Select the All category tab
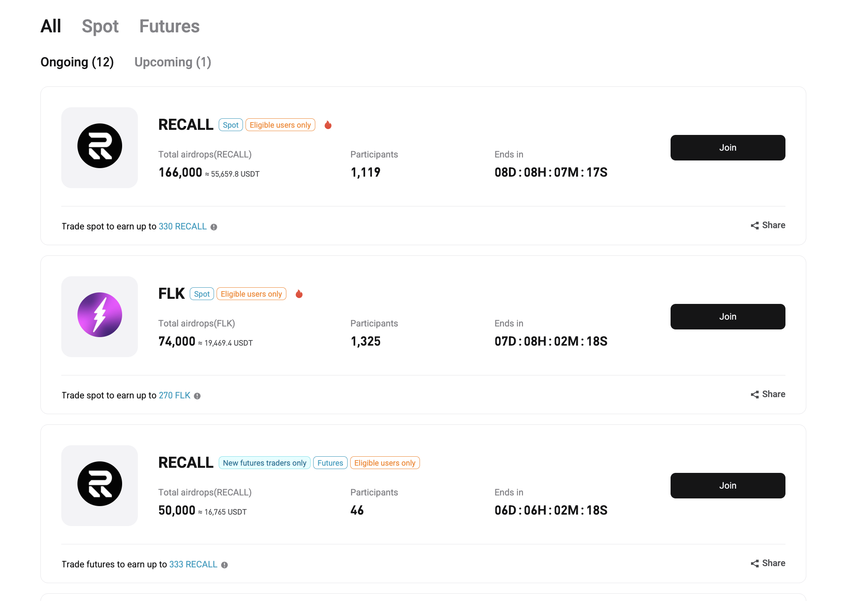868x601 pixels. pos(51,26)
